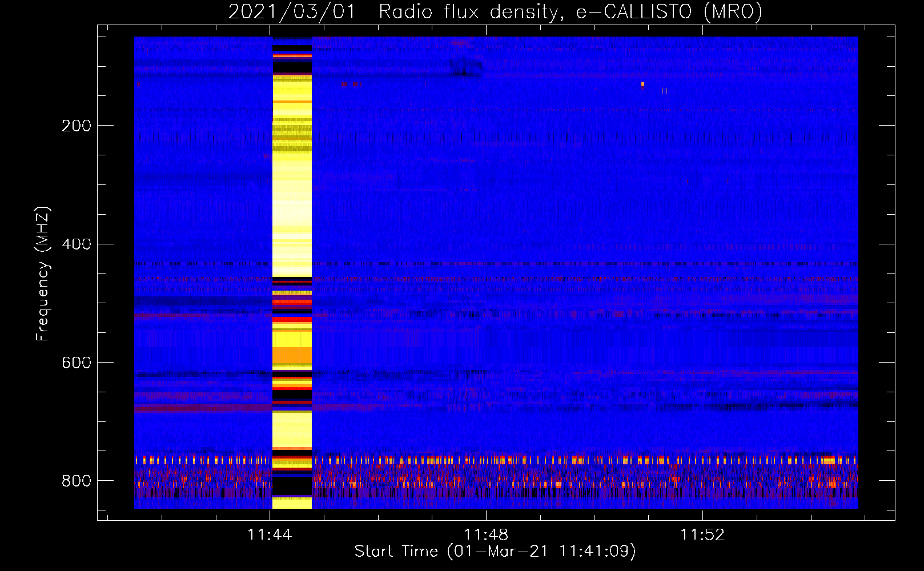Click the 'Frequency (MHZ)' axis label

pos(43,274)
